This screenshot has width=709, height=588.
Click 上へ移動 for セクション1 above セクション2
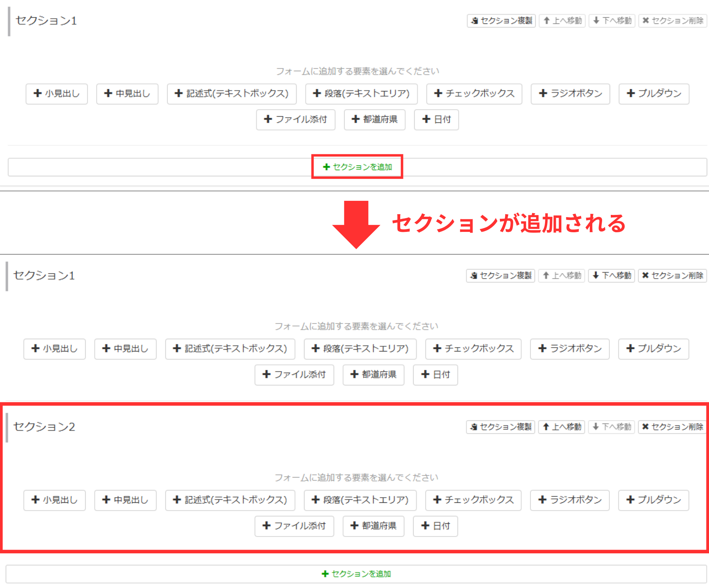pyautogui.click(x=562, y=276)
